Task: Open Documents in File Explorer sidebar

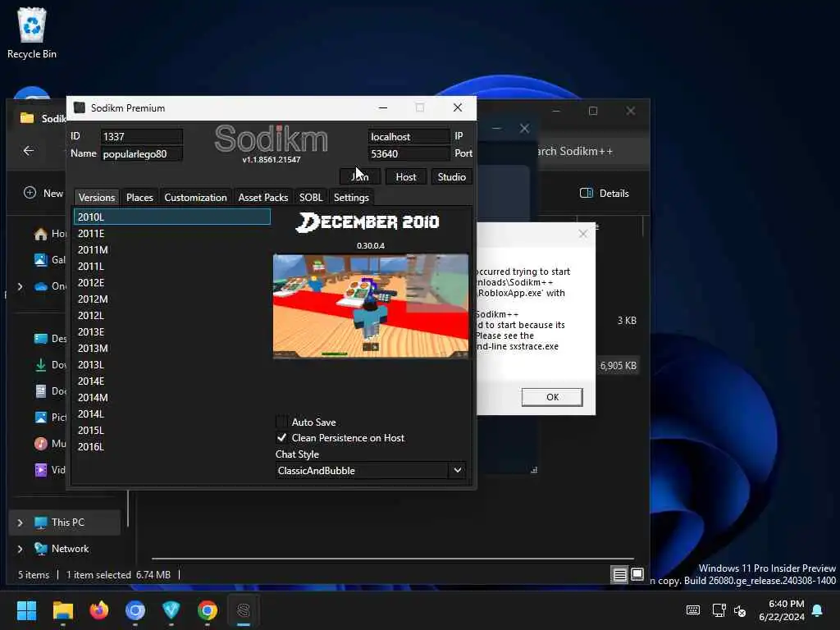Action: 50,391
